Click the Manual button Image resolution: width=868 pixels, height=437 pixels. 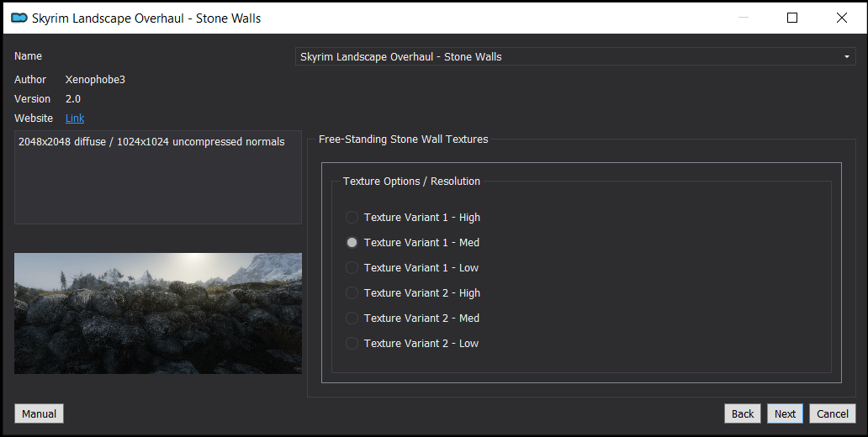pyautogui.click(x=39, y=413)
